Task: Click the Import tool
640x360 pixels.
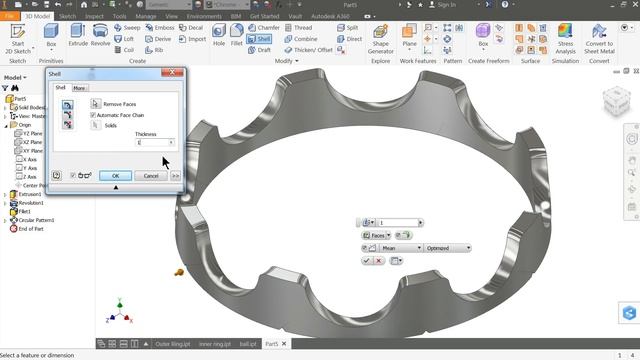Action: (192, 39)
